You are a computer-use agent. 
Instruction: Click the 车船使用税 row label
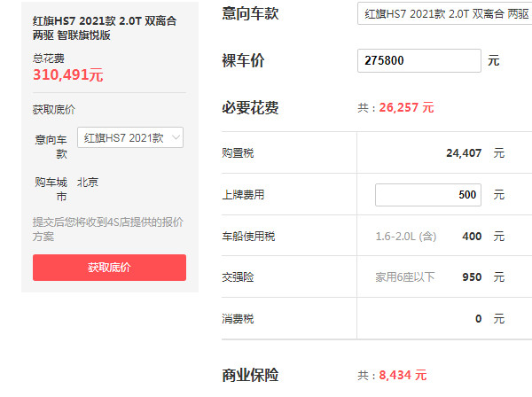pyautogui.click(x=248, y=237)
